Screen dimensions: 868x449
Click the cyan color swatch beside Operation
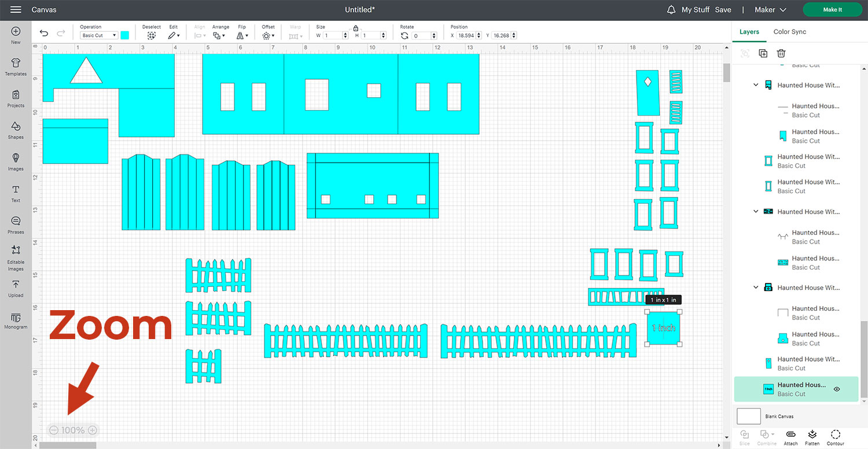[x=124, y=35]
